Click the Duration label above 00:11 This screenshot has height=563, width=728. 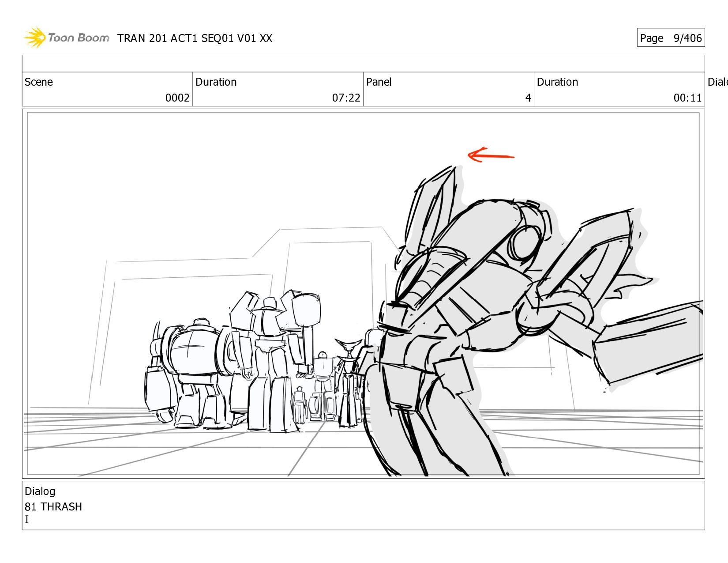(558, 82)
